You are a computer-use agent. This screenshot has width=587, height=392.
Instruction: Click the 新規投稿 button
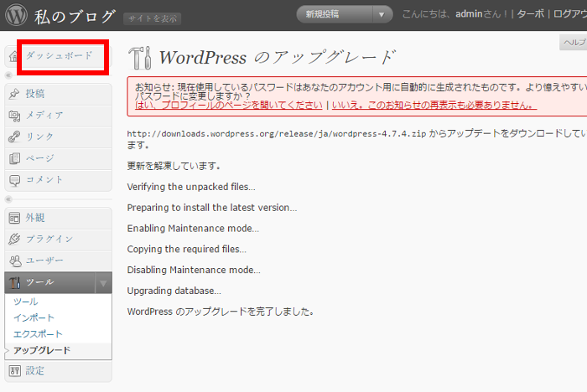(x=335, y=14)
